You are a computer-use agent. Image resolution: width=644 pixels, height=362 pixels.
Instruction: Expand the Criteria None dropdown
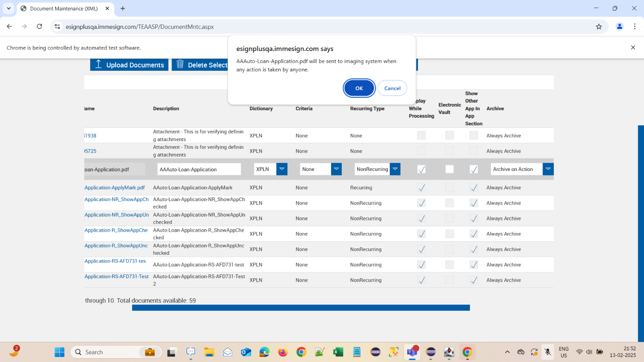336,169
